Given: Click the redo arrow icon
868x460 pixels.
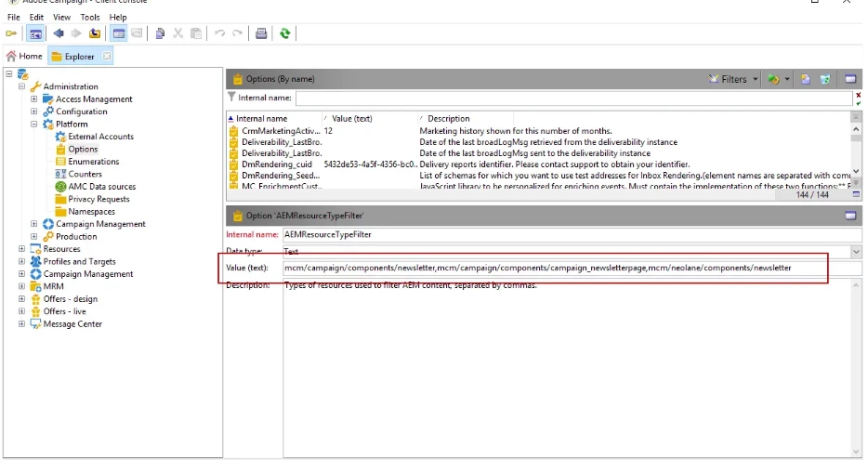Looking at the screenshot, I should tap(238, 33).
